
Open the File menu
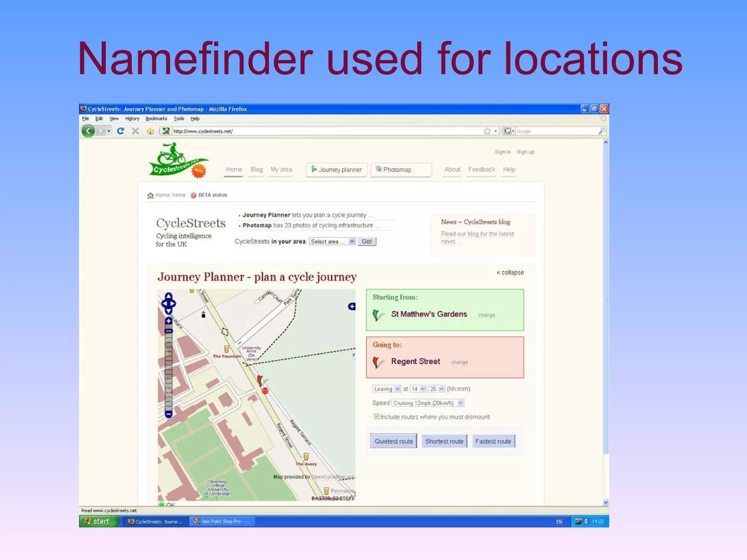point(85,118)
